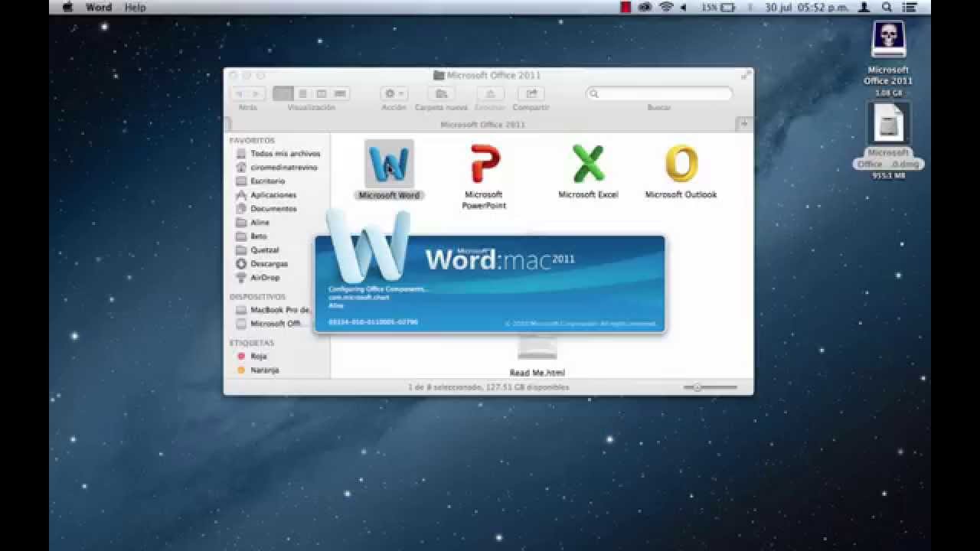Open AirDrop in the sidebar

point(258,278)
